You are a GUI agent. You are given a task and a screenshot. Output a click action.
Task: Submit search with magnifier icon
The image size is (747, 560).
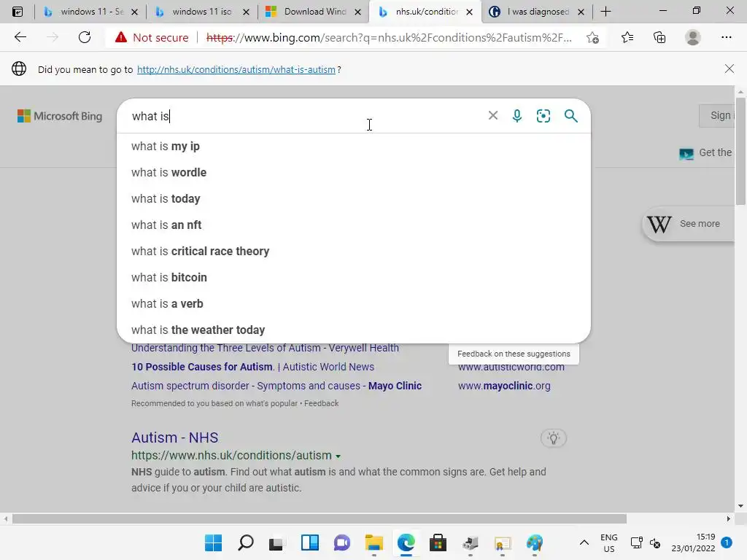pos(570,116)
